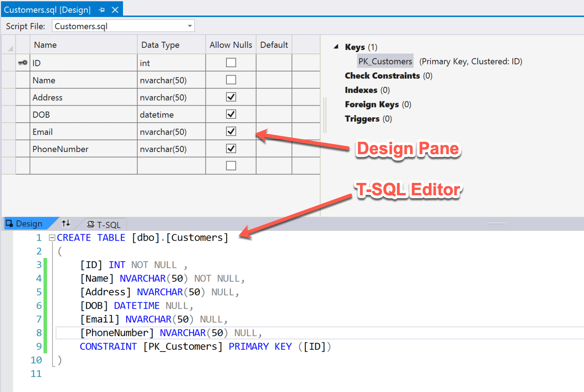
Task: Click the scroll icon on the T-SQL tab
Action: tap(91, 224)
